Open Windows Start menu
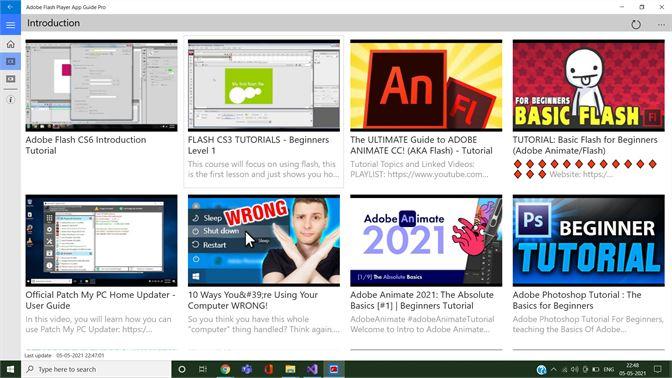This screenshot has width=672, height=378. pos(10,369)
